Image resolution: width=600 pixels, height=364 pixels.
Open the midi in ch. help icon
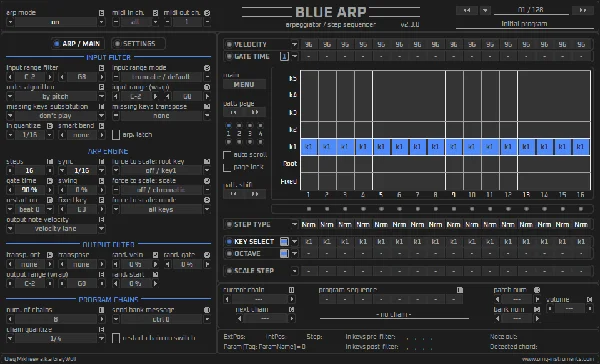[x=155, y=13]
